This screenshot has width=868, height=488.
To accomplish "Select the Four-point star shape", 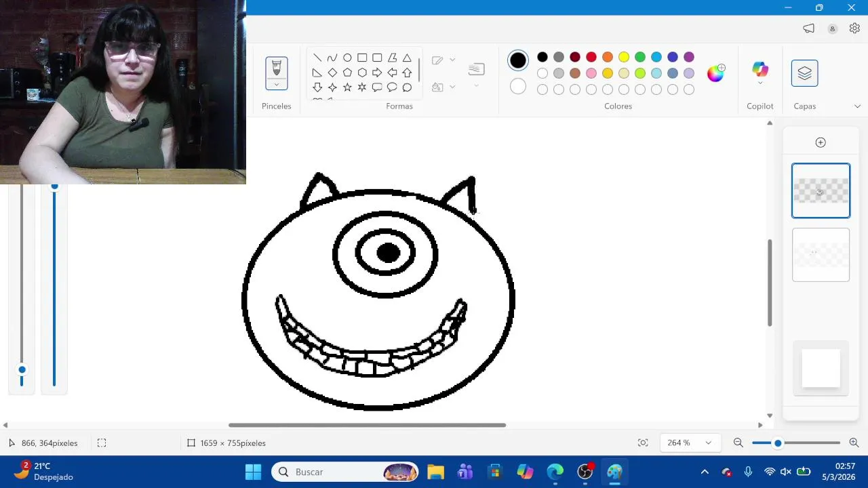I will tap(332, 87).
